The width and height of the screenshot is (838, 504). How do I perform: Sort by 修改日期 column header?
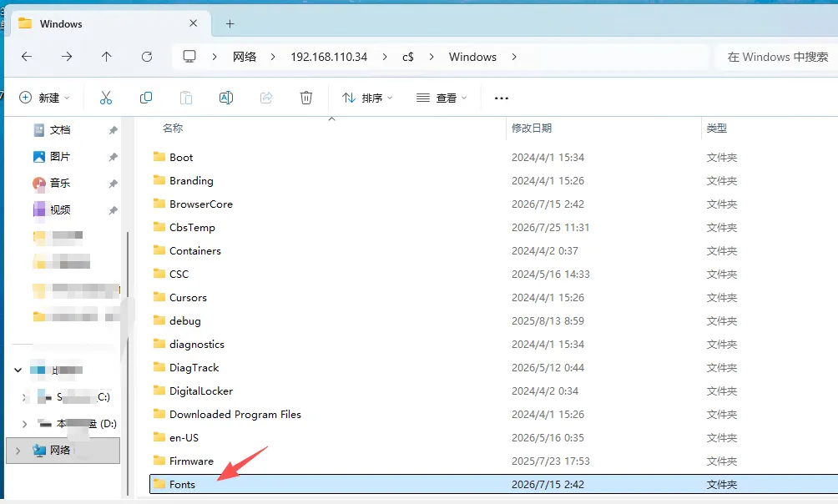tap(531, 129)
